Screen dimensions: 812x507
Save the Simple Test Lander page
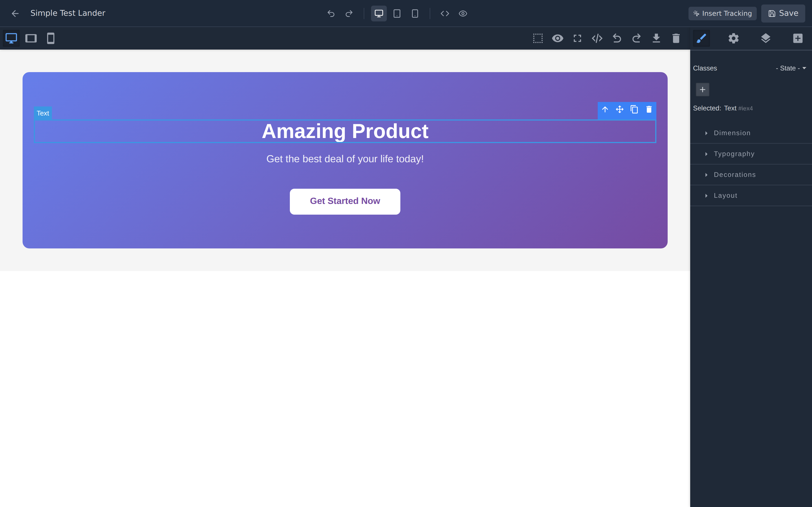pos(783,13)
